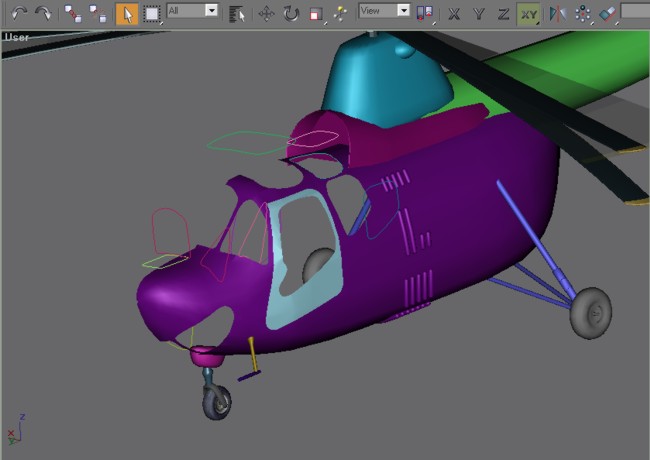Click the Unlink Selection tool
The height and width of the screenshot is (460, 650).
click(x=98, y=13)
